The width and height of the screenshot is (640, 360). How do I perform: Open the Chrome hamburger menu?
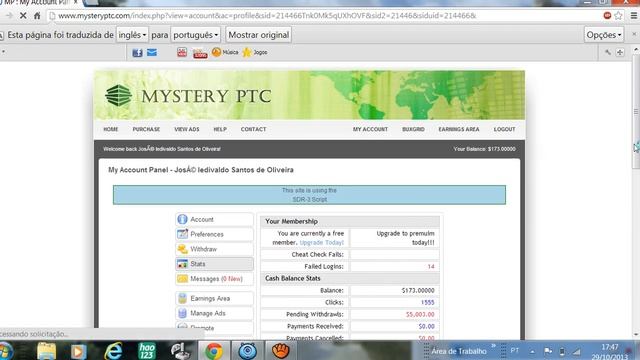tap(634, 16)
